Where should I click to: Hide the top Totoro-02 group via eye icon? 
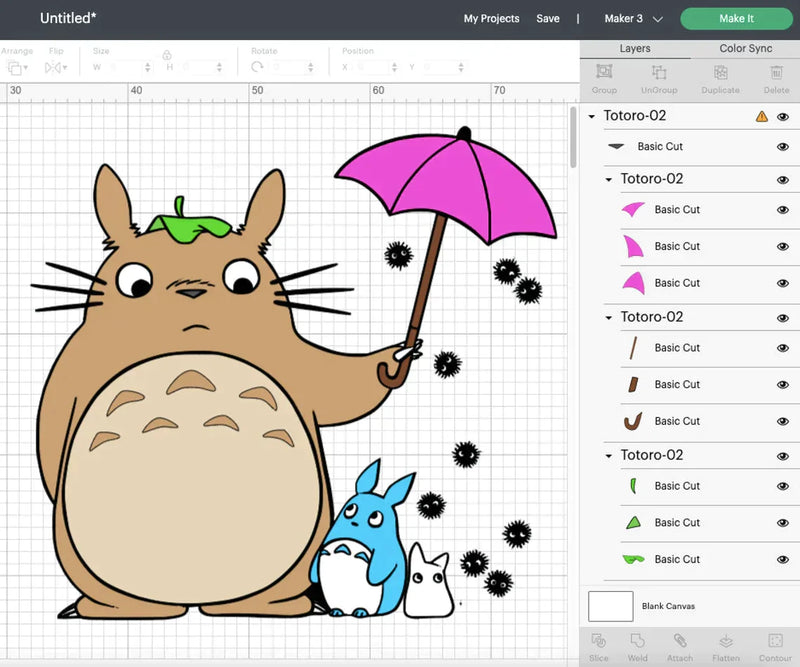click(783, 117)
